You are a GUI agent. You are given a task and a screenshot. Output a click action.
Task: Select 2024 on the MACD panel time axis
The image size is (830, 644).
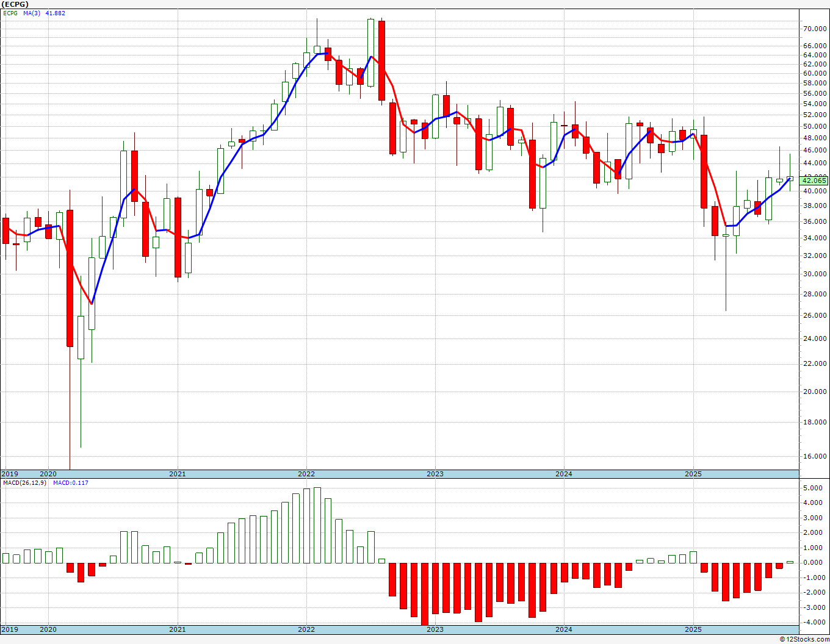tap(564, 629)
